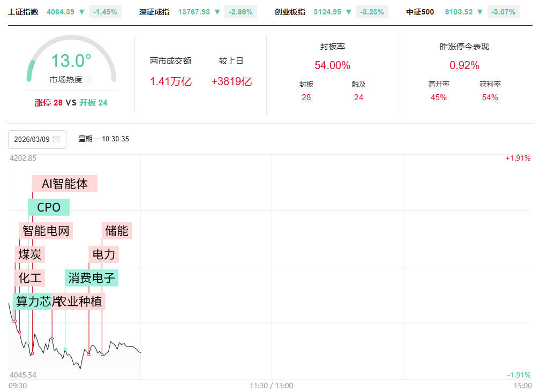
Task: Open the 电力 sector tag
Action: 104,254
